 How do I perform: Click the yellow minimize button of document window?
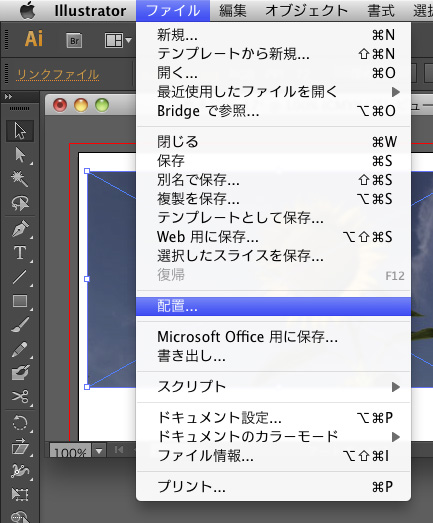tap(81, 105)
